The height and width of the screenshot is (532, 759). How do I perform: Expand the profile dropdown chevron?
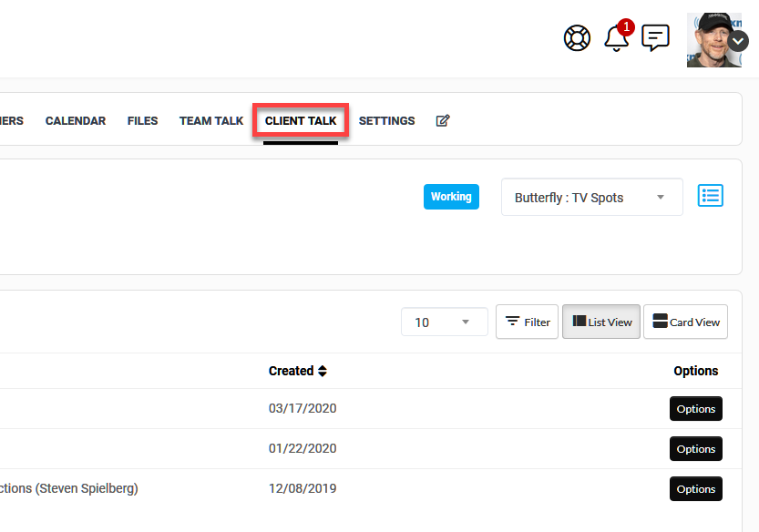click(x=738, y=42)
